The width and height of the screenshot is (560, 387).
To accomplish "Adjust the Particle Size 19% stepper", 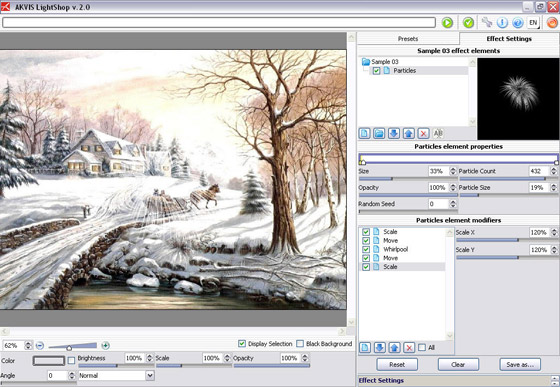I will tap(554, 187).
